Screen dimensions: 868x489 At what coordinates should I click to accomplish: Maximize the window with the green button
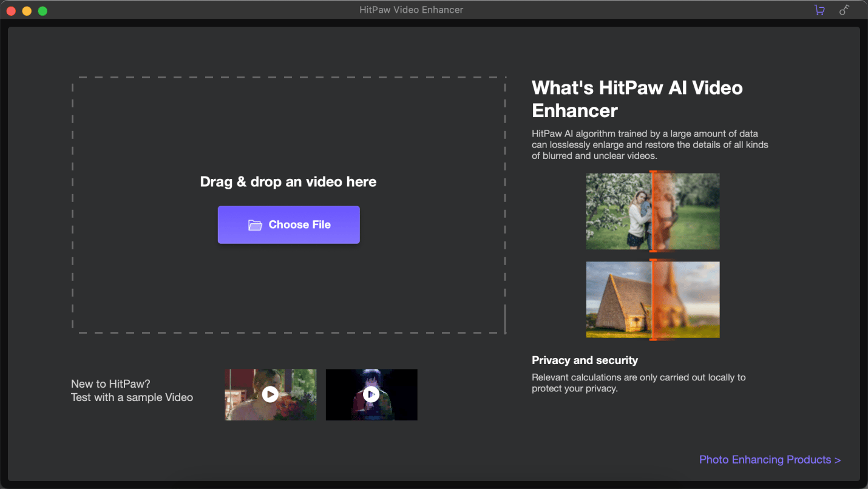(42, 11)
